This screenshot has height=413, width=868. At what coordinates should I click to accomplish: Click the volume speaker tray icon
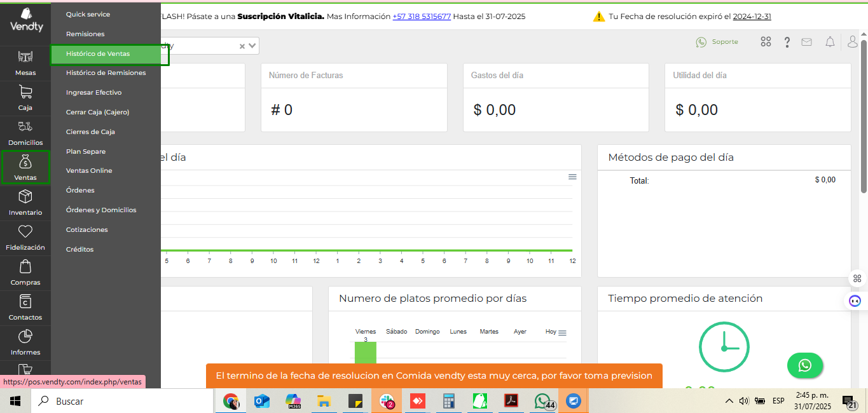[744, 401]
